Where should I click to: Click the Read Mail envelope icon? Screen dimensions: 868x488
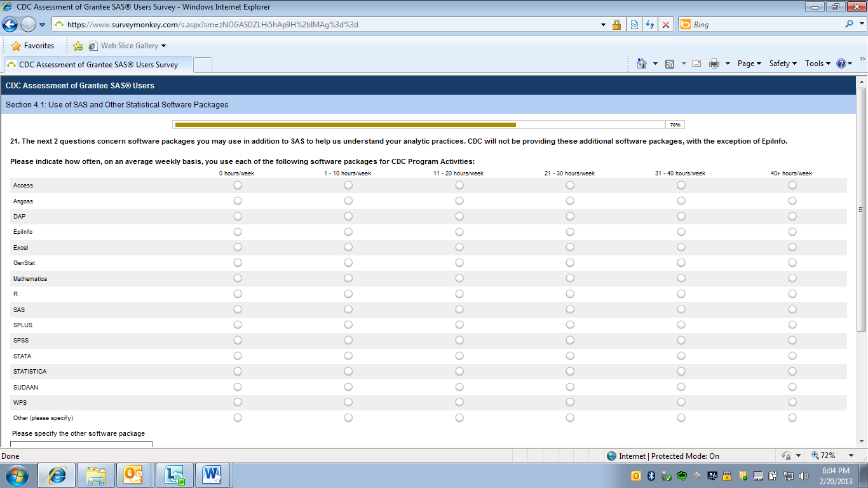pyautogui.click(x=696, y=64)
